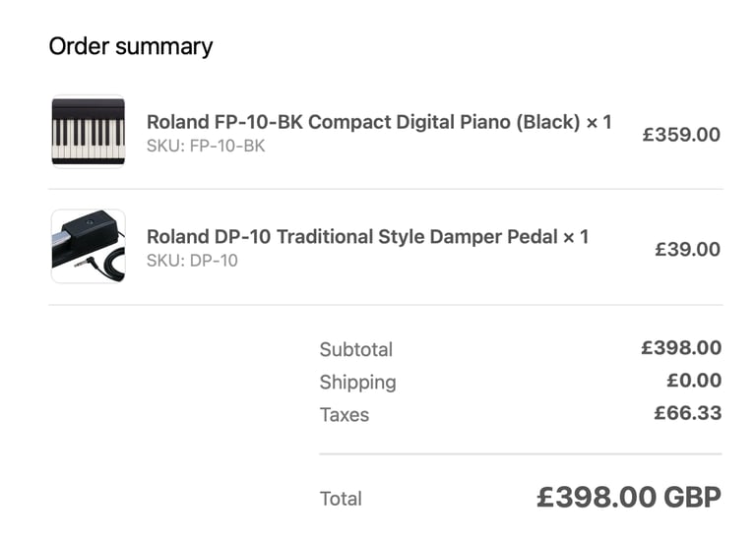Open the DP-10 damper pedal thumbnail
Image resolution: width=756 pixels, height=541 pixels.
[89, 246]
